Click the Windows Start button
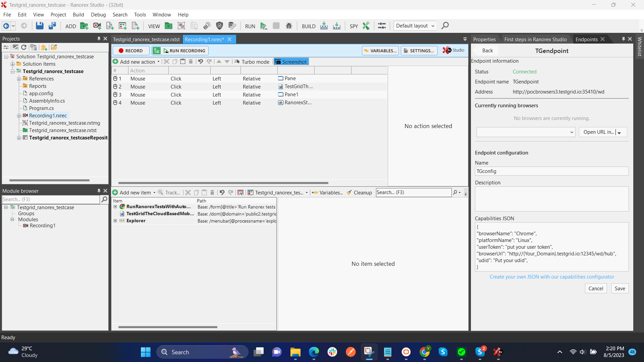The image size is (644, 362). point(146,352)
